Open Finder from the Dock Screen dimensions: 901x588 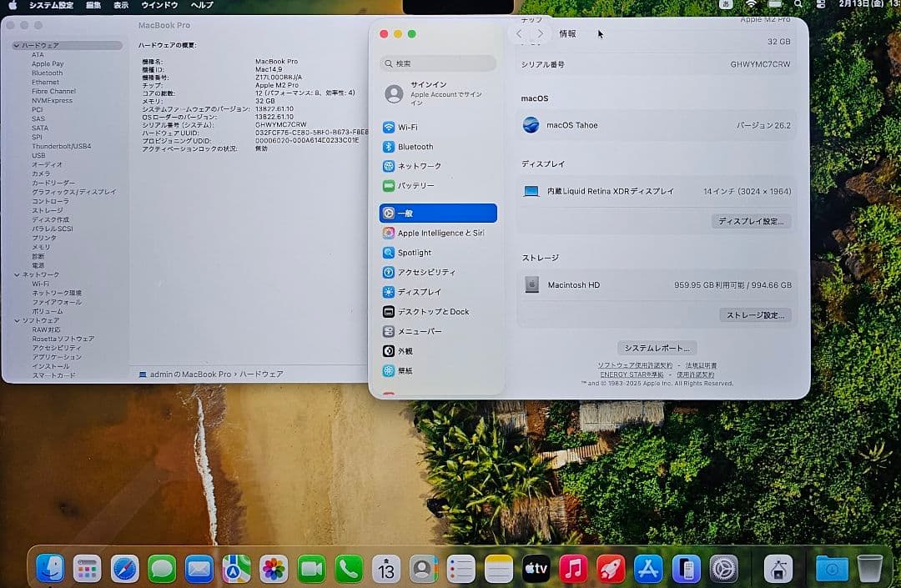pos(50,569)
